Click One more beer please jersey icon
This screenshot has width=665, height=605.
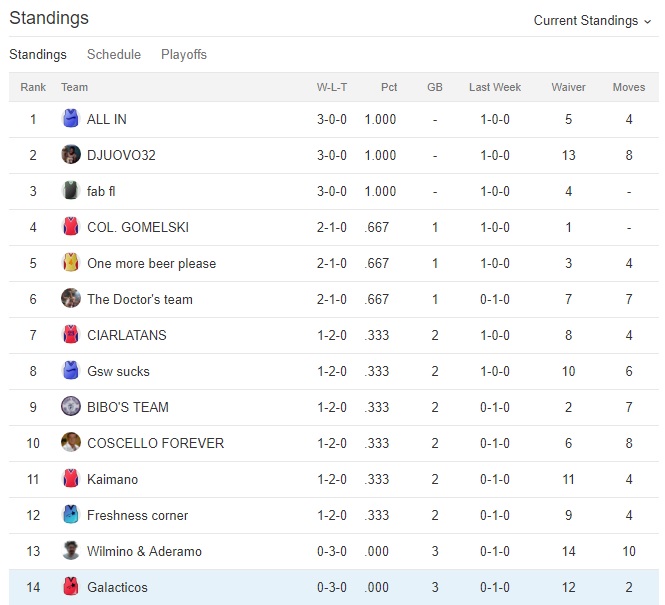pos(70,263)
